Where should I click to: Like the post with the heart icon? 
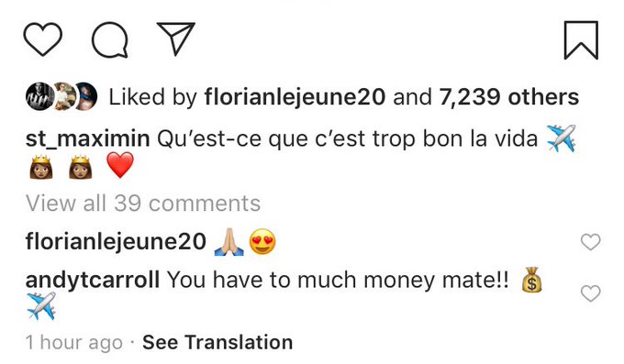43,39
